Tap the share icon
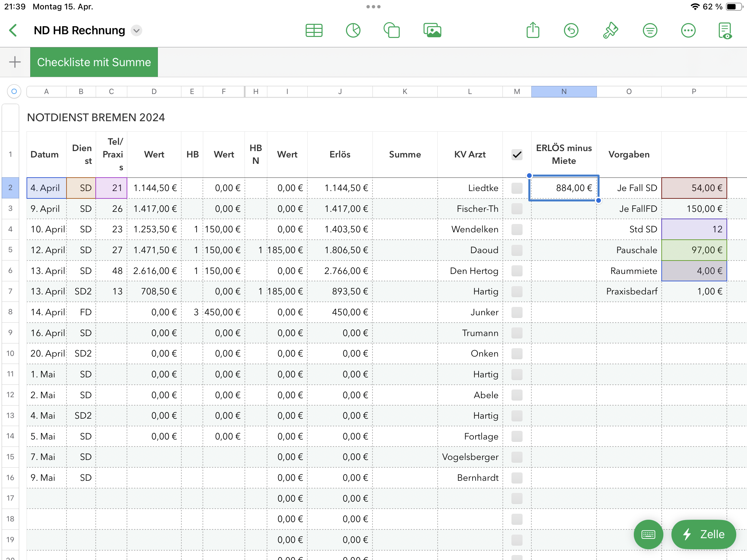 (533, 30)
